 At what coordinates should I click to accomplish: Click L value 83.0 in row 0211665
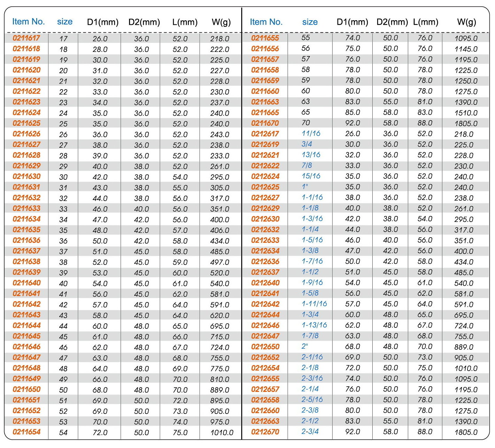coord(425,113)
